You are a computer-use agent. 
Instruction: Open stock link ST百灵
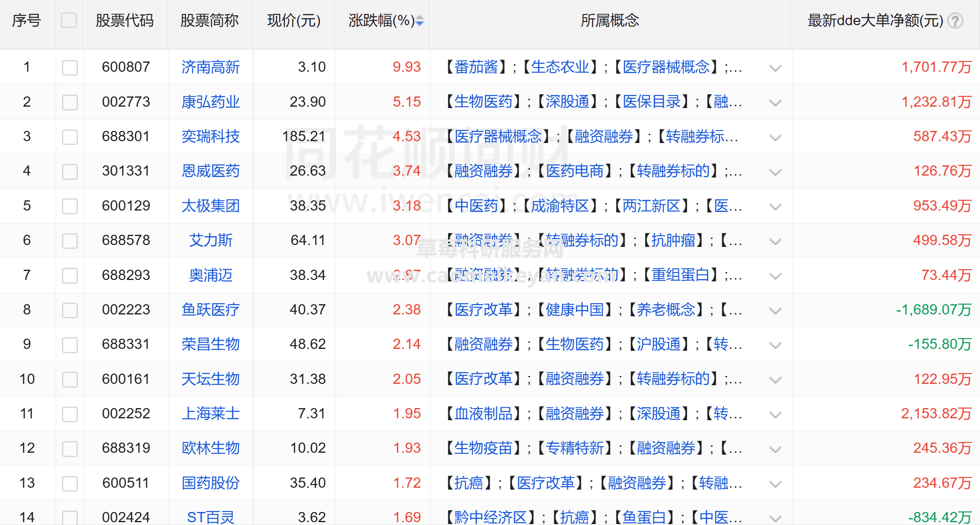point(211,517)
